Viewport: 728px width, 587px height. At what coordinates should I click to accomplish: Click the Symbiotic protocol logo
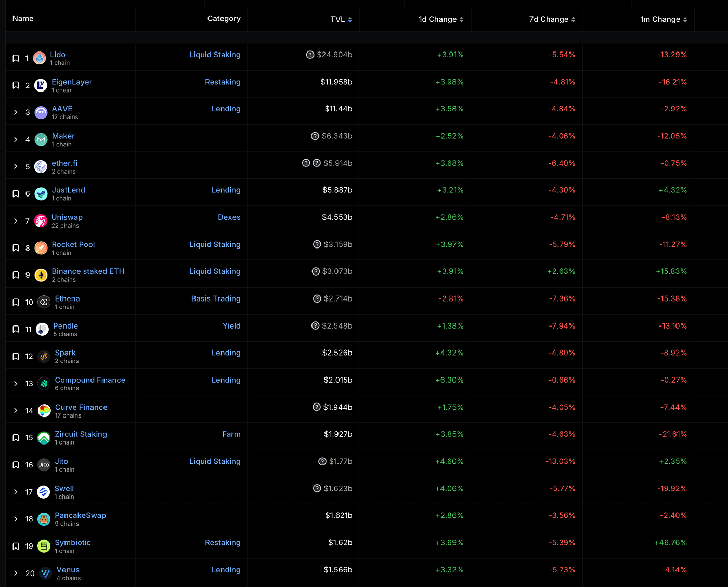44,546
